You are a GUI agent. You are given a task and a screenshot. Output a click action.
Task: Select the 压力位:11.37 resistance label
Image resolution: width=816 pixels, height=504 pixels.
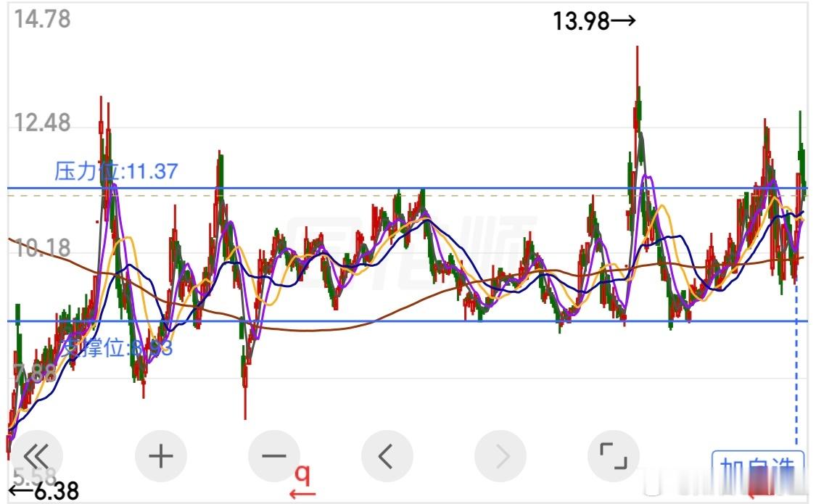point(117,171)
